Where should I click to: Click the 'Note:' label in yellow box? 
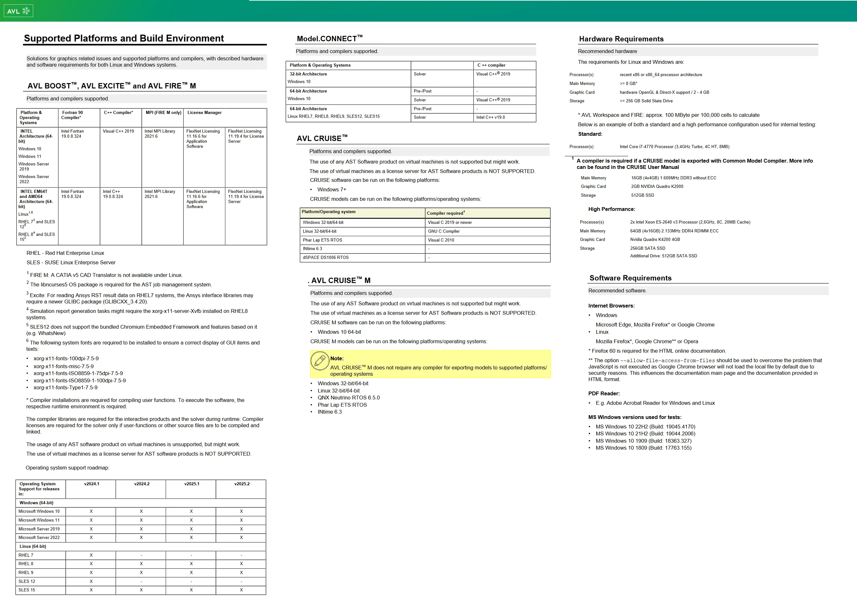[x=337, y=359]
